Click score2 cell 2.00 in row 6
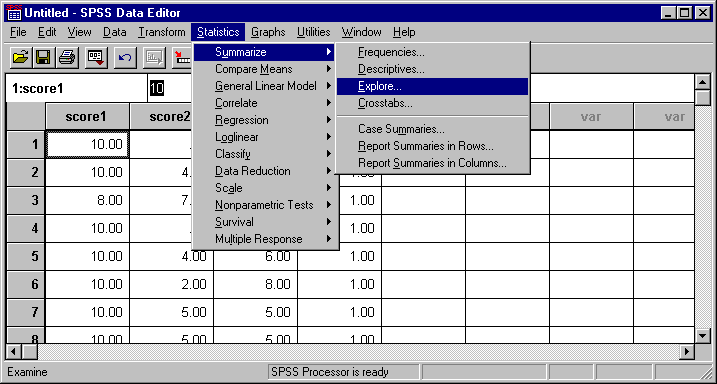Screen dimensions: 717x384 click(x=171, y=284)
